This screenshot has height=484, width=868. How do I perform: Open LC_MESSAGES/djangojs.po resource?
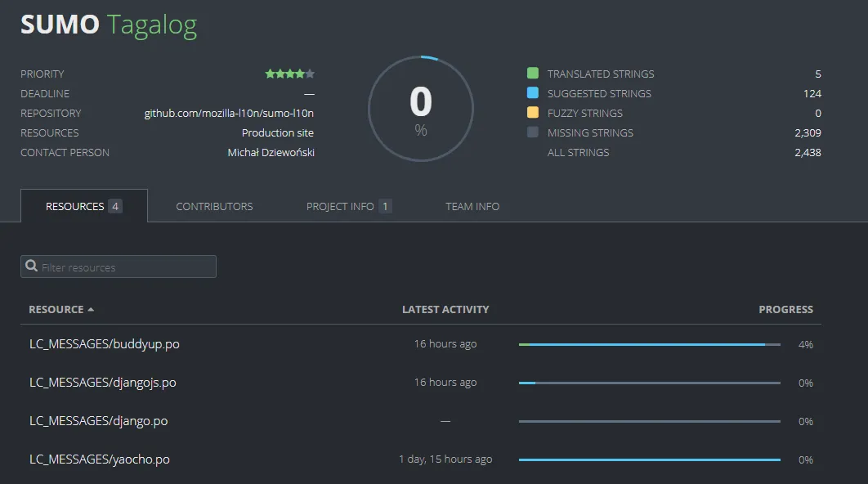point(102,383)
